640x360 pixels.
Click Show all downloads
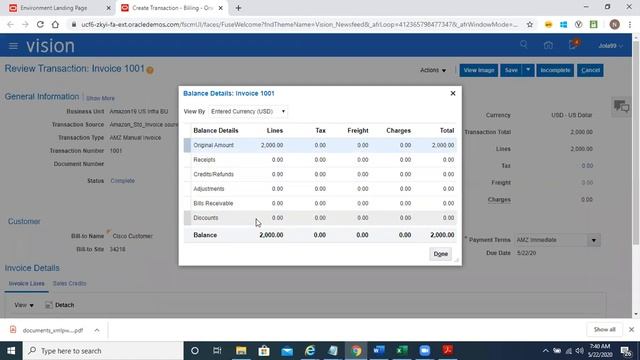[x=604, y=329]
